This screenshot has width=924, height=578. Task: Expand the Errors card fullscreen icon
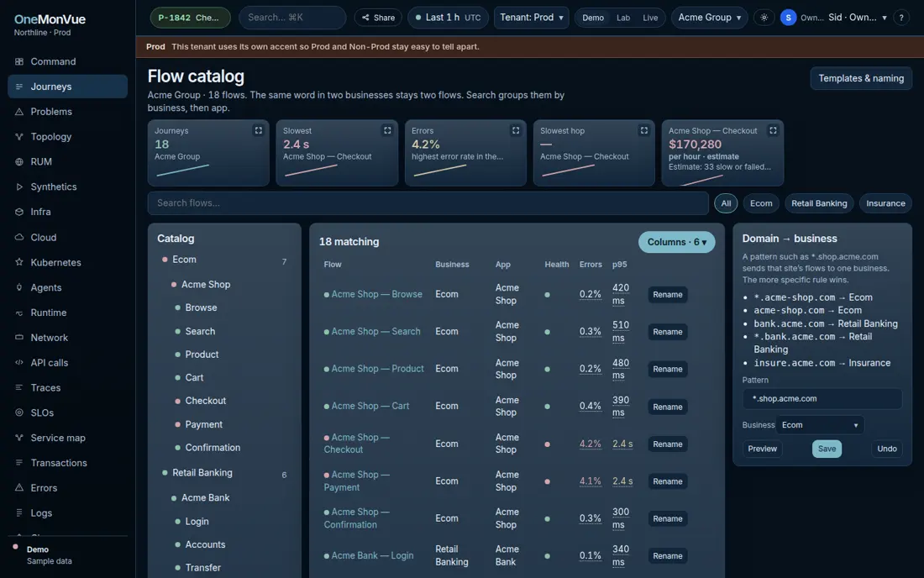(x=516, y=130)
